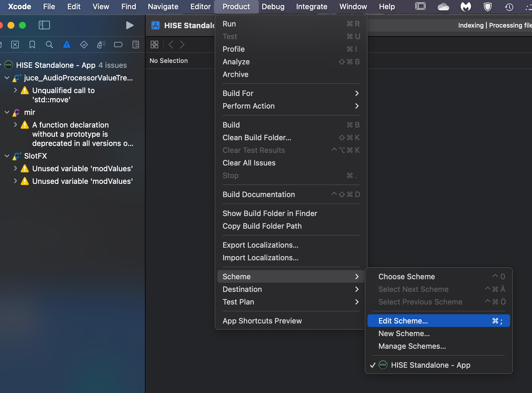Click the yellow minimize window button
Screen dimensions: 532x393
coord(11,25)
